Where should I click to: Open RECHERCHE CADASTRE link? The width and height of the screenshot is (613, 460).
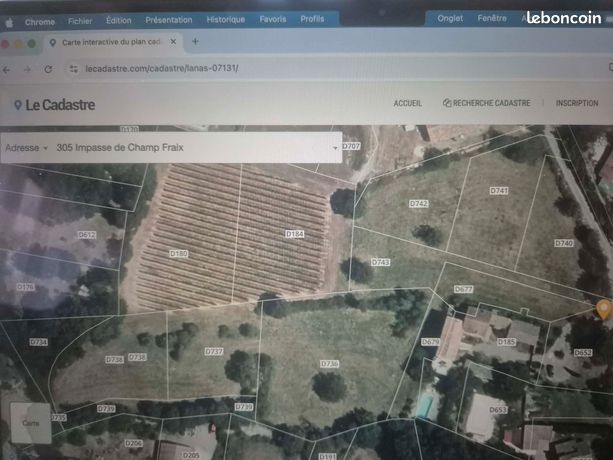pos(486,103)
